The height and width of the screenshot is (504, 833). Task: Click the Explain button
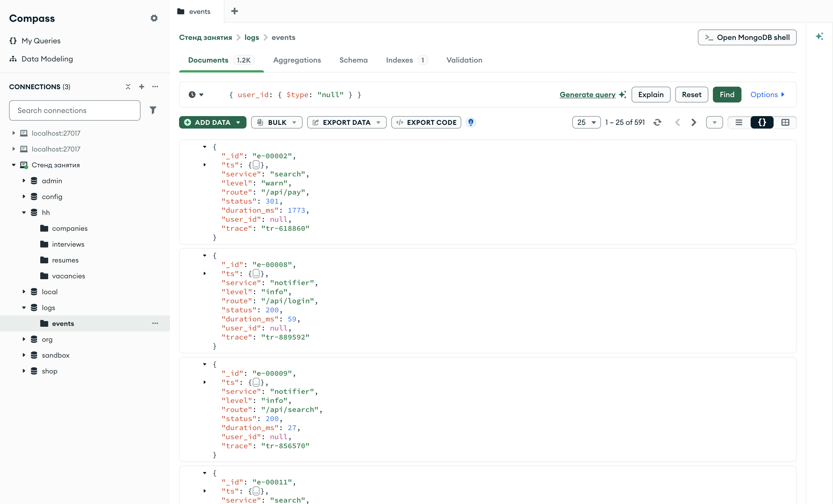point(651,95)
